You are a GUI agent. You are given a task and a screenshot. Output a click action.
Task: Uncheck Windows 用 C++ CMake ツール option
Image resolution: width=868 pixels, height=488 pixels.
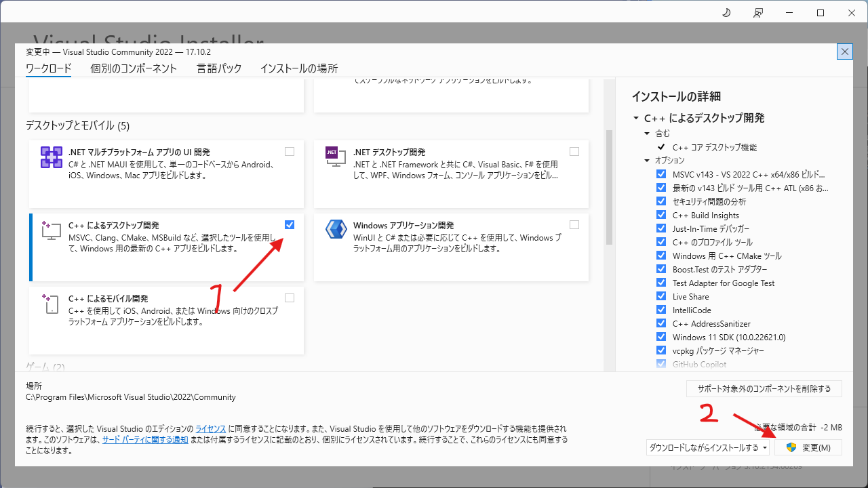click(661, 256)
